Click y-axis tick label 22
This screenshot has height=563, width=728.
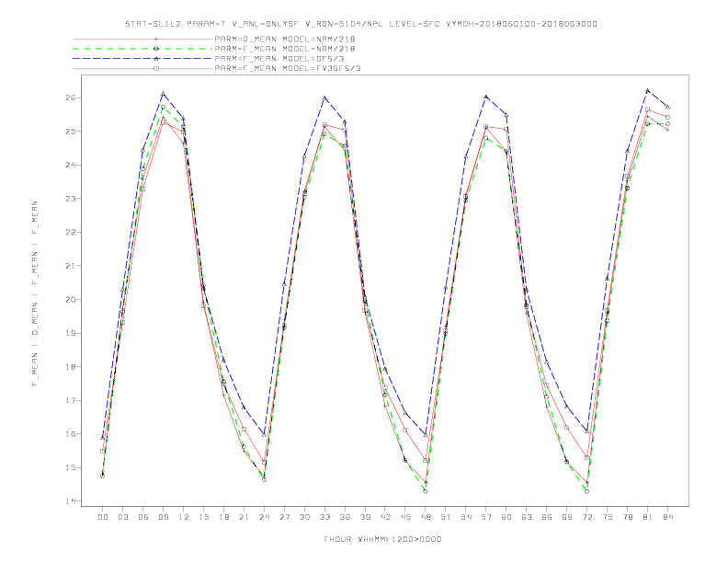71,232
